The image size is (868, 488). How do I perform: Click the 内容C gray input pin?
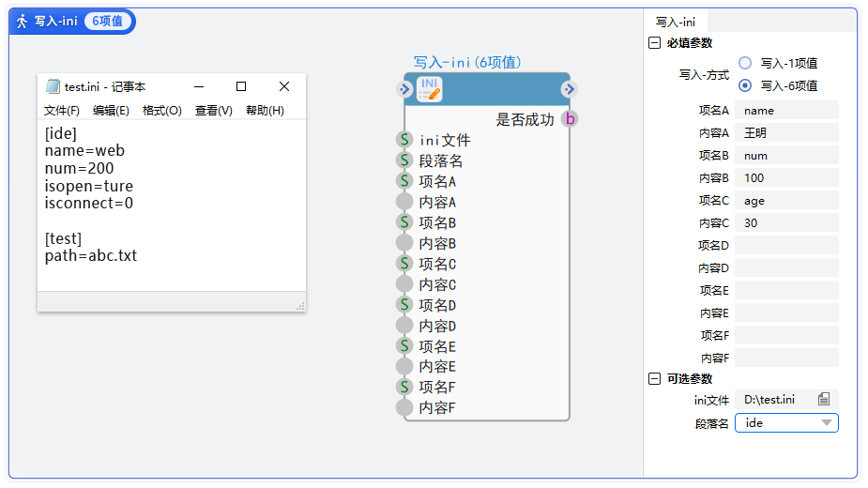(x=404, y=283)
